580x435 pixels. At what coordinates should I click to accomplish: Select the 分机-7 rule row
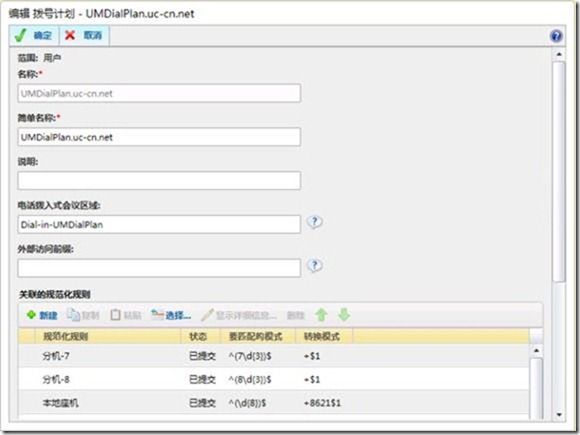274,356
